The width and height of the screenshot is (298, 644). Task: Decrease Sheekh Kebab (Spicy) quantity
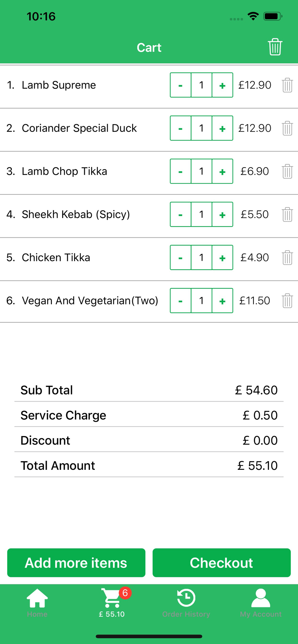[181, 214]
